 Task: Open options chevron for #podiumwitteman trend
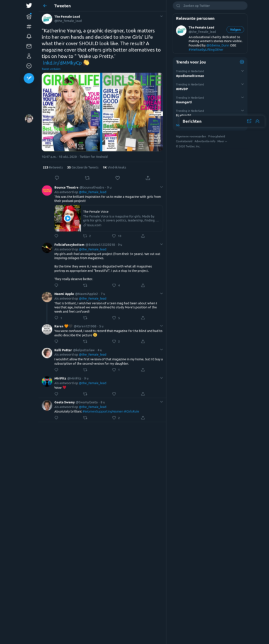[243, 71]
